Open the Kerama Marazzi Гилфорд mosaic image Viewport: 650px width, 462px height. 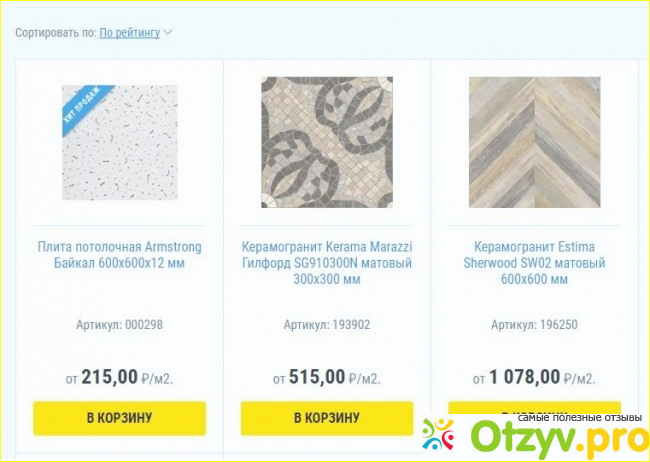(327, 142)
